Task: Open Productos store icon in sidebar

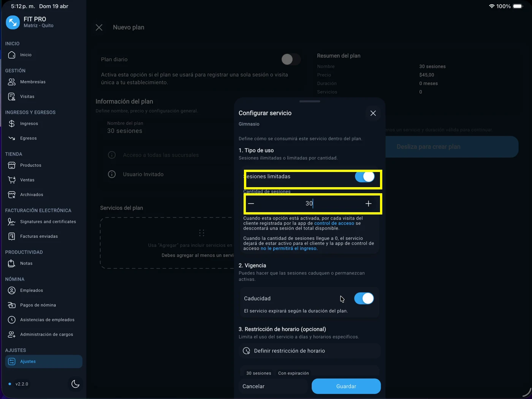Action: tap(12, 165)
